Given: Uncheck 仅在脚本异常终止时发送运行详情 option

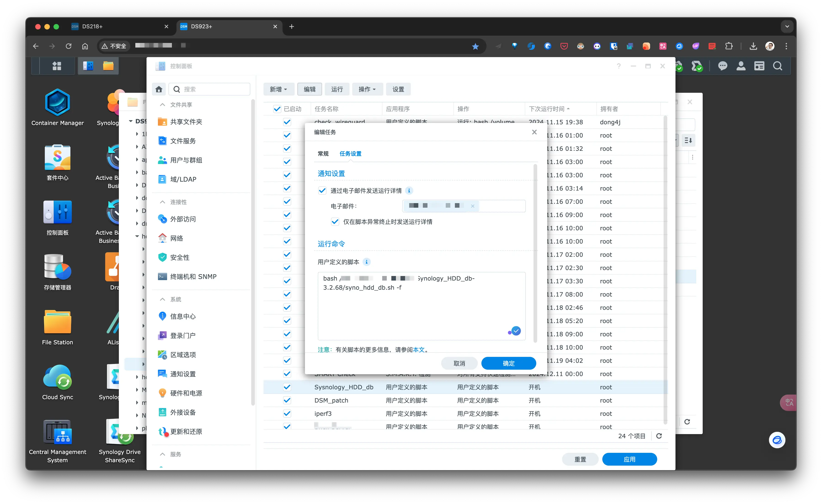Looking at the screenshot, I should point(335,222).
